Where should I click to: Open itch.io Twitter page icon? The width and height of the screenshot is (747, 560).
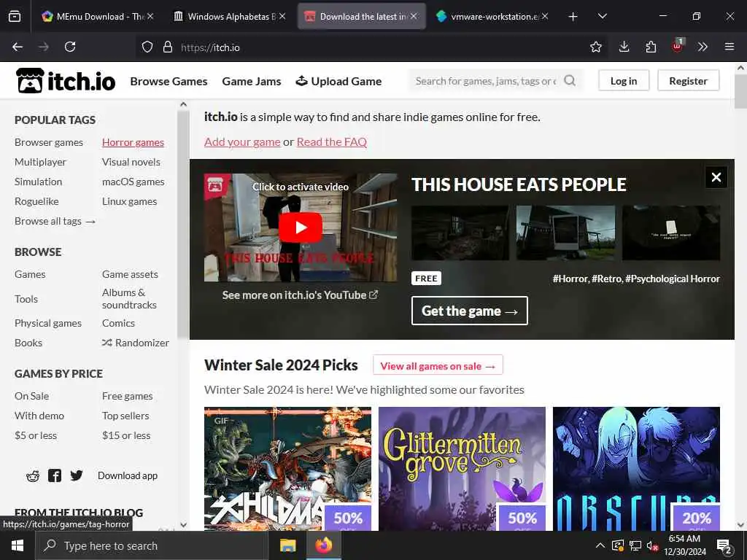76,475
